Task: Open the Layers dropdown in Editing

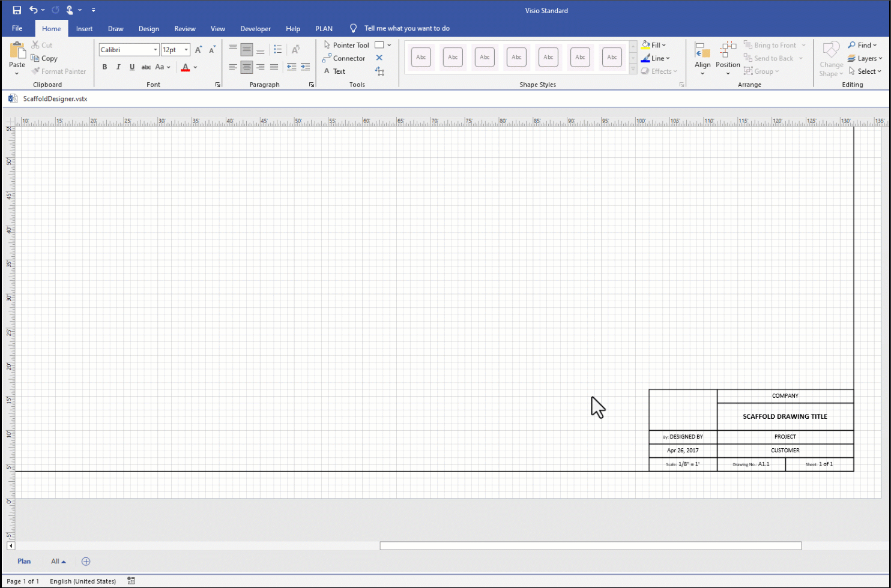Action: (865, 58)
